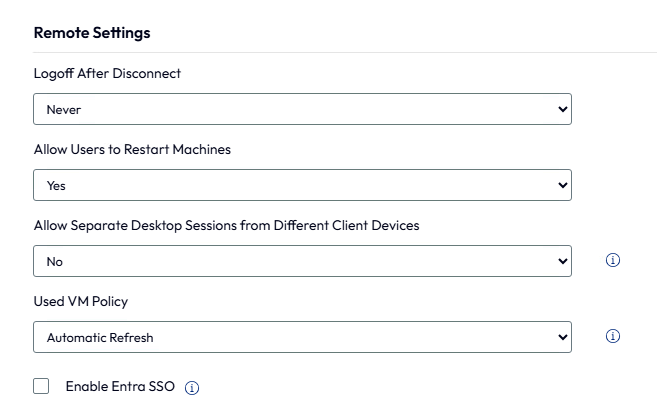Click chevron arrow on Separate Desktop Sessions dropdown
The height and width of the screenshot is (415, 657).
(x=563, y=261)
